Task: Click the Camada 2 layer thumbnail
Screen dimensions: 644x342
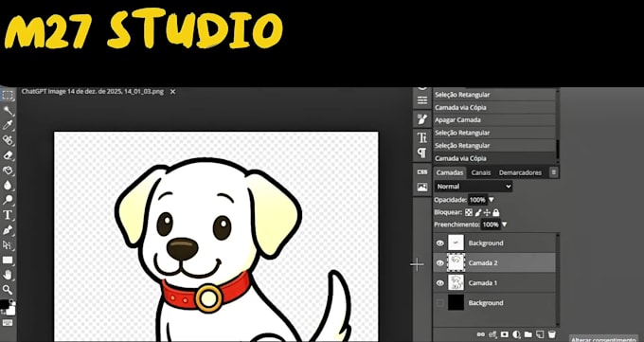Action: [x=456, y=262]
